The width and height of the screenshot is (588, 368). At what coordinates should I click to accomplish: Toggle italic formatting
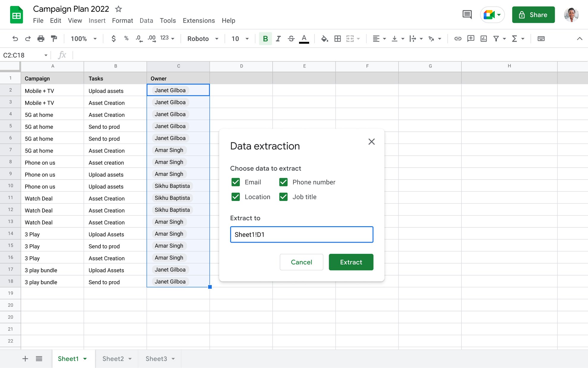point(278,39)
